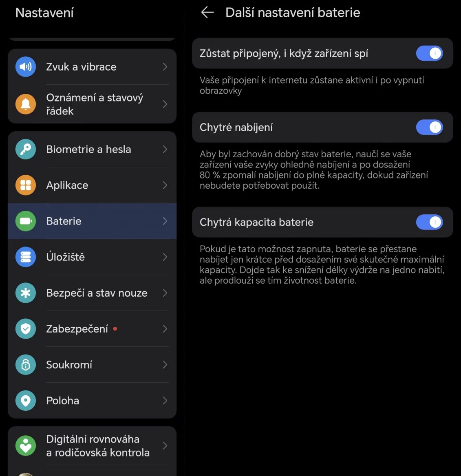Screen dimensions: 461x476
Task: Select the Baterie menu entry
Action: pyautogui.click(x=92, y=221)
